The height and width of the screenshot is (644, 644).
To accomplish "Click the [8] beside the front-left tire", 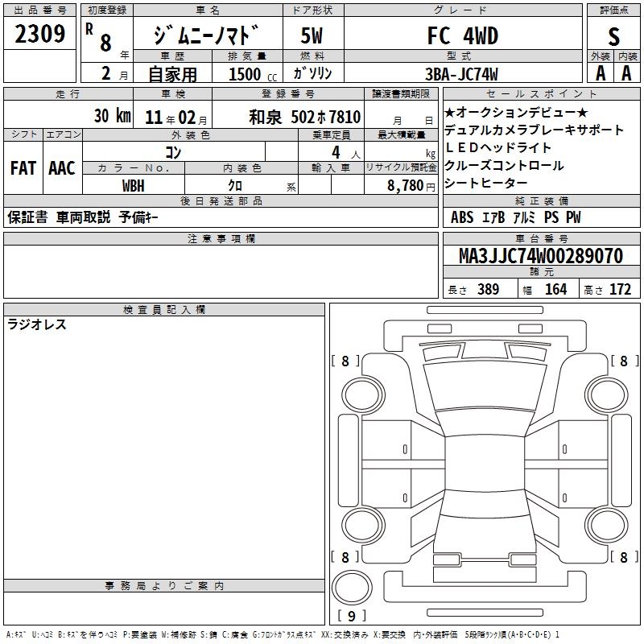I will [x=345, y=361].
